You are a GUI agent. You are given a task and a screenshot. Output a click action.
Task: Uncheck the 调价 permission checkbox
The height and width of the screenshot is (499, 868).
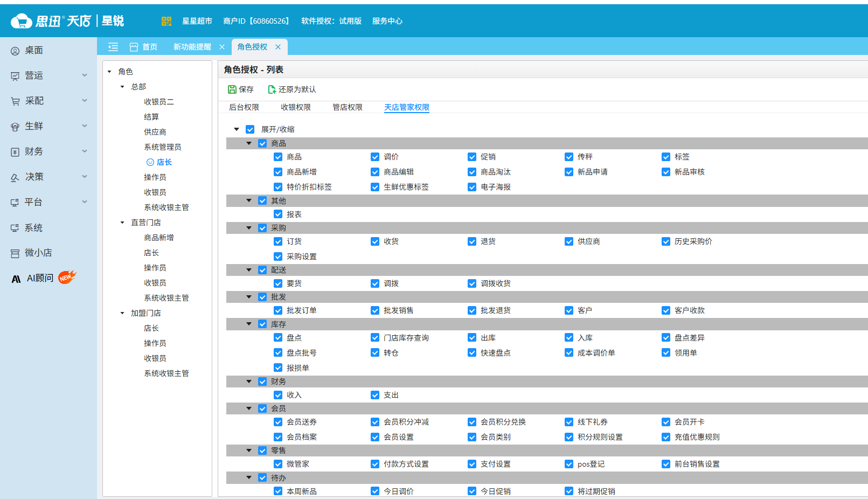375,157
